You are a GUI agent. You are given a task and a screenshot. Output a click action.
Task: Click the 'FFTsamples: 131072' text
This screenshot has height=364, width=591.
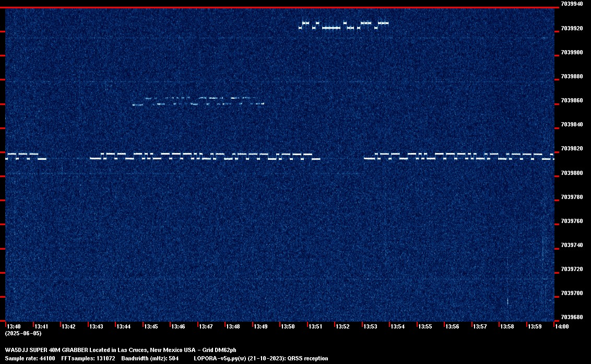(88, 358)
